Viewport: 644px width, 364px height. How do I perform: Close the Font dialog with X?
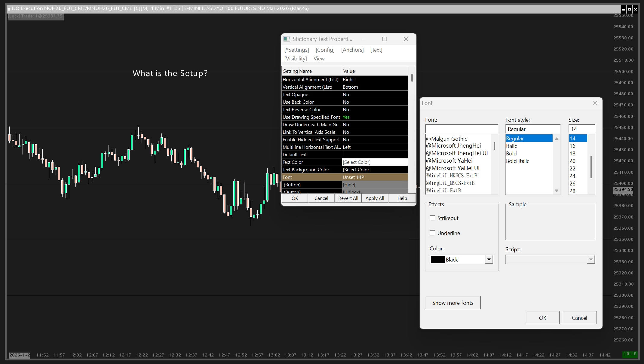tap(595, 103)
